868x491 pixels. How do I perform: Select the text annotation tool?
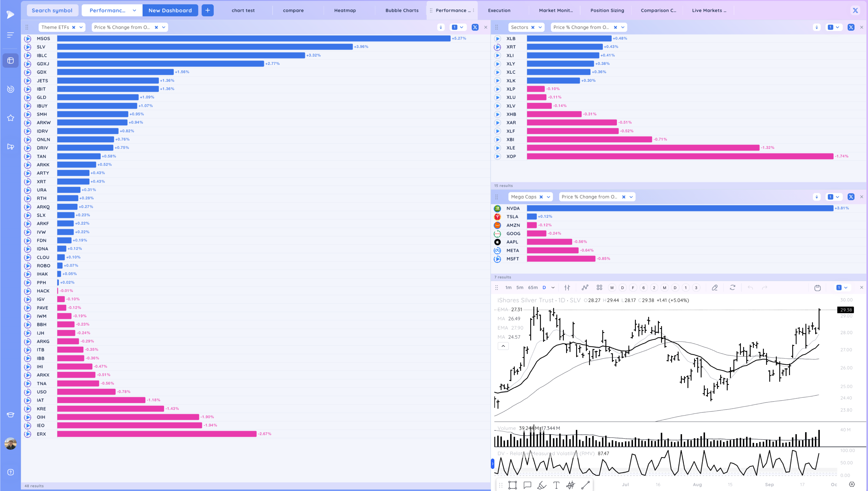click(x=556, y=485)
